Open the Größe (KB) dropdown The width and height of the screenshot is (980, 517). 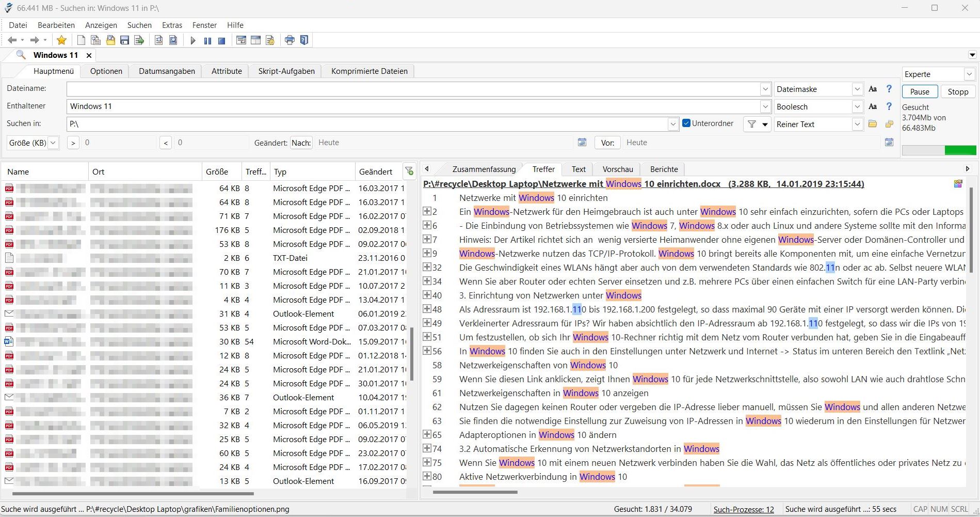[x=53, y=143]
